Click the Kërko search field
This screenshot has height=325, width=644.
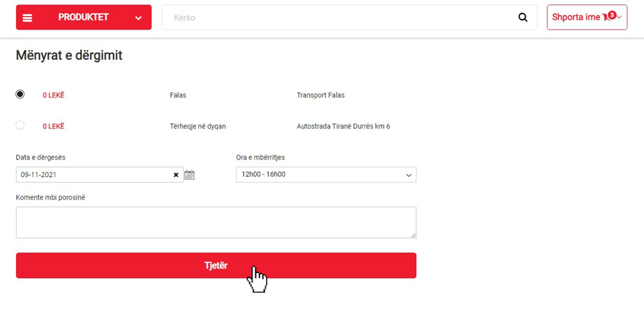[x=339, y=18]
